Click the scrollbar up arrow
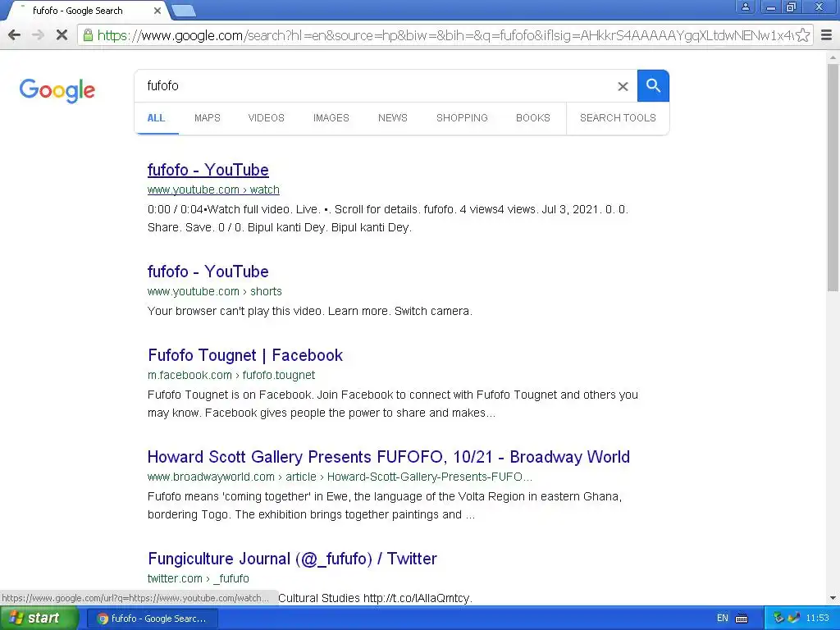840x630 pixels. coord(833,57)
